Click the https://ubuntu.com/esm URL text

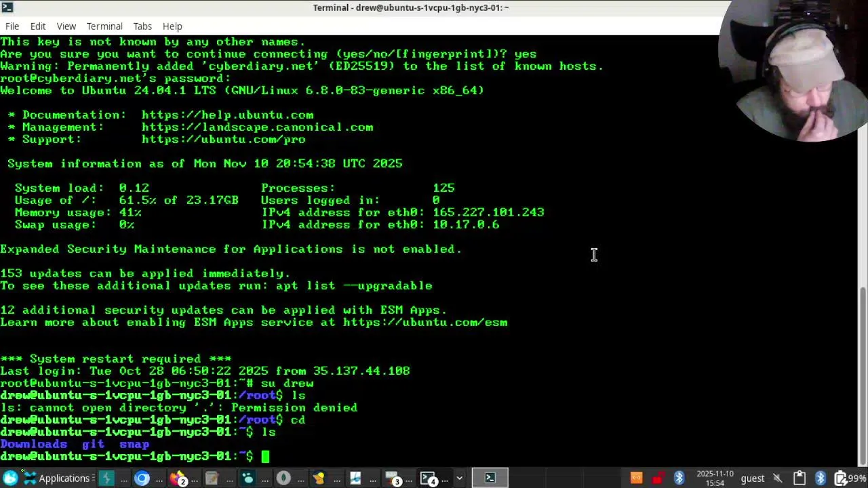425,323
